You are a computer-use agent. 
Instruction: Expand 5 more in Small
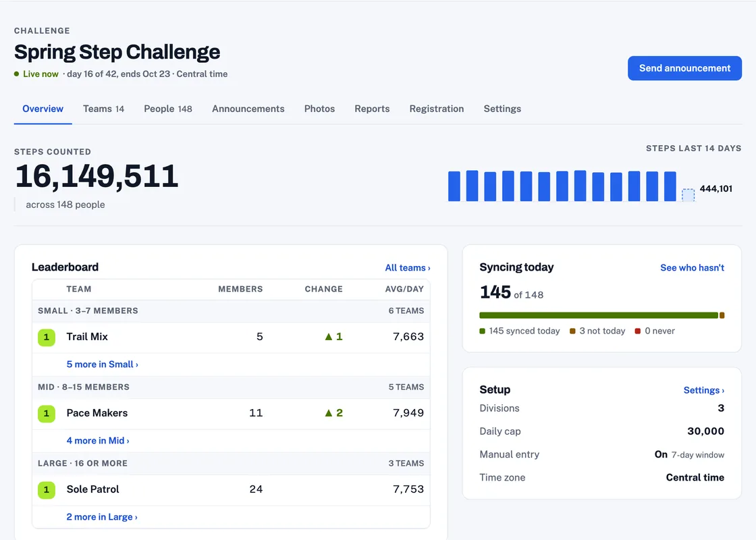pos(102,364)
